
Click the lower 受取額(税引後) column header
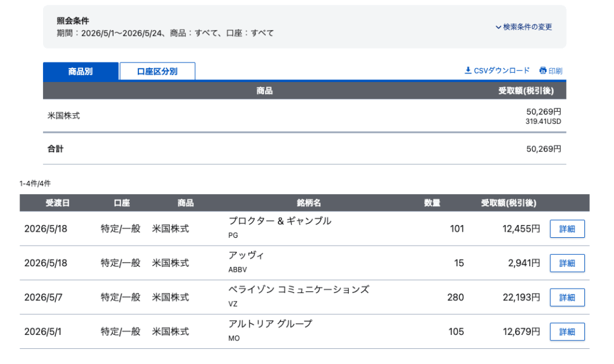coord(508,203)
